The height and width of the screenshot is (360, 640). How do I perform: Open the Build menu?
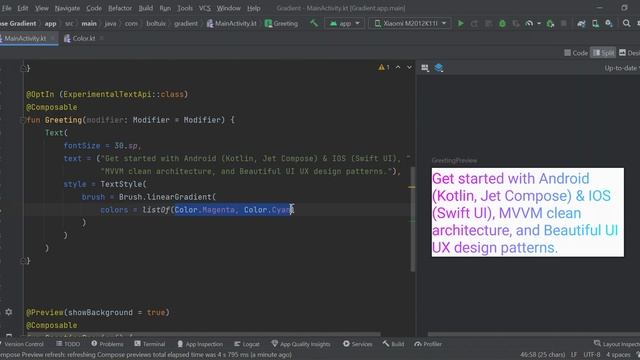click(146, 8)
